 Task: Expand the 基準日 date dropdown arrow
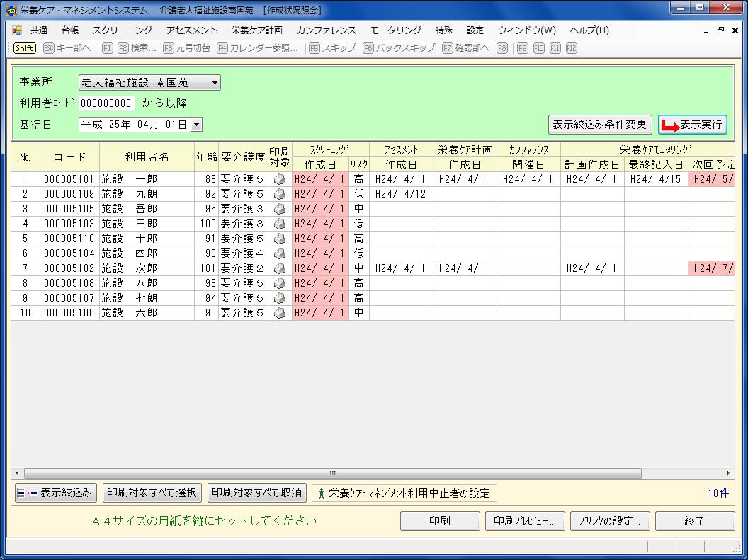tap(196, 125)
